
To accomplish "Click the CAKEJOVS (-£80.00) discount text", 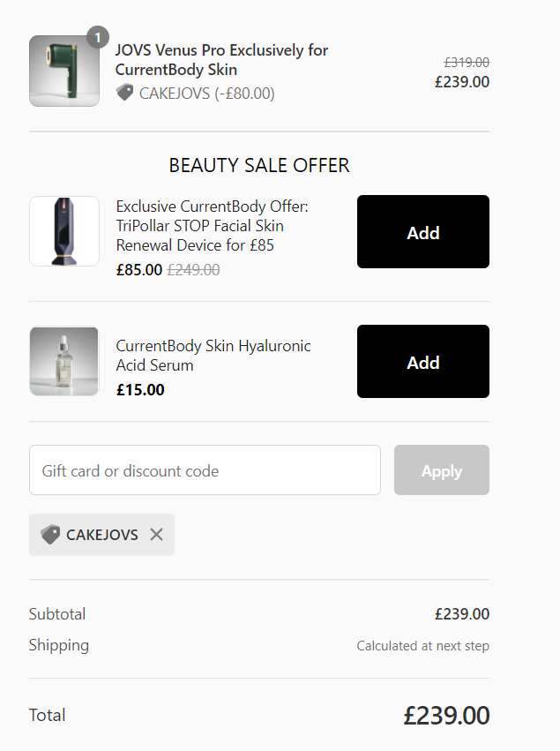I will 206,93.
